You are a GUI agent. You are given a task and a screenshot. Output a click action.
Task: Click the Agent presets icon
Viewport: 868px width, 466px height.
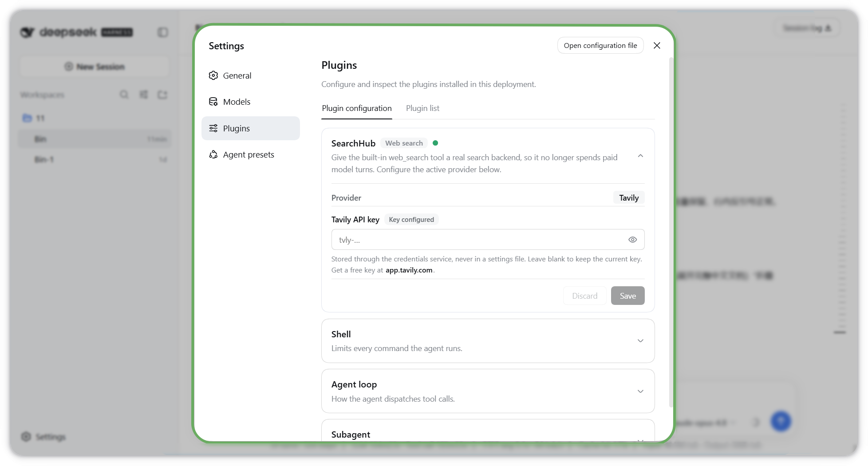coord(213,154)
